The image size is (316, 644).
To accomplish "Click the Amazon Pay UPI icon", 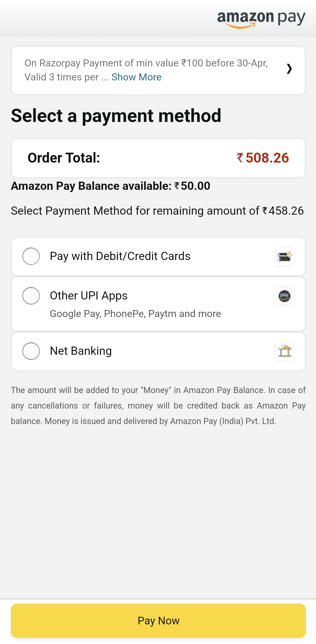I will pos(284,296).
